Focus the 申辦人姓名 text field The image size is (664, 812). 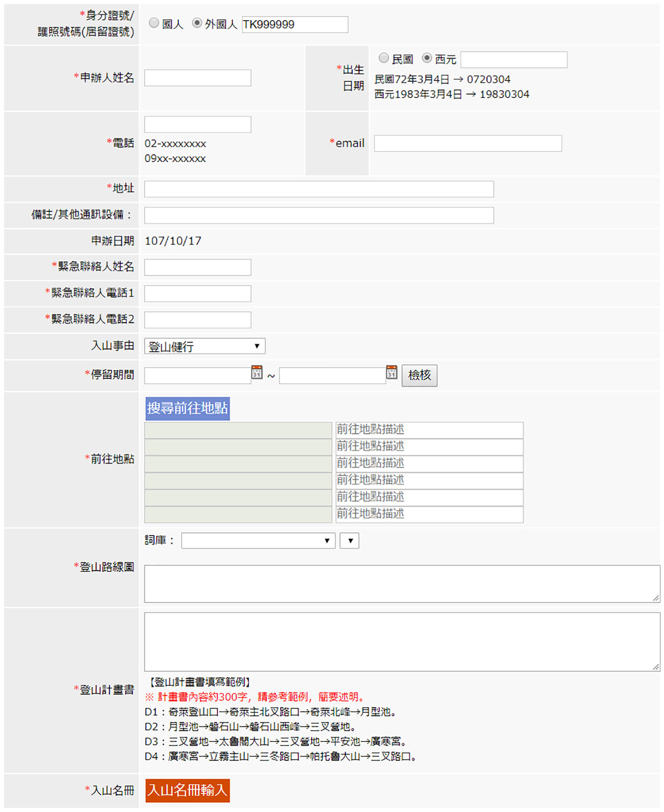coord(198,78)
